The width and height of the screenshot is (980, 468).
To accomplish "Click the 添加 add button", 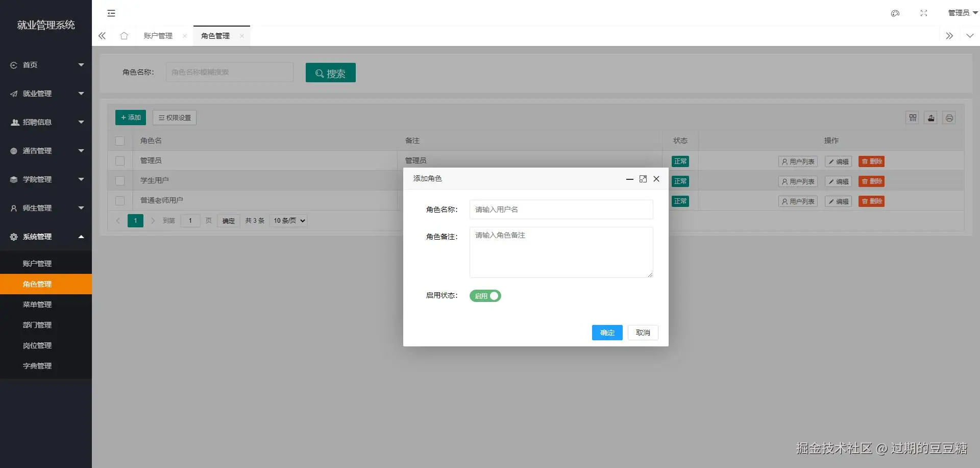I will point(131,118).
